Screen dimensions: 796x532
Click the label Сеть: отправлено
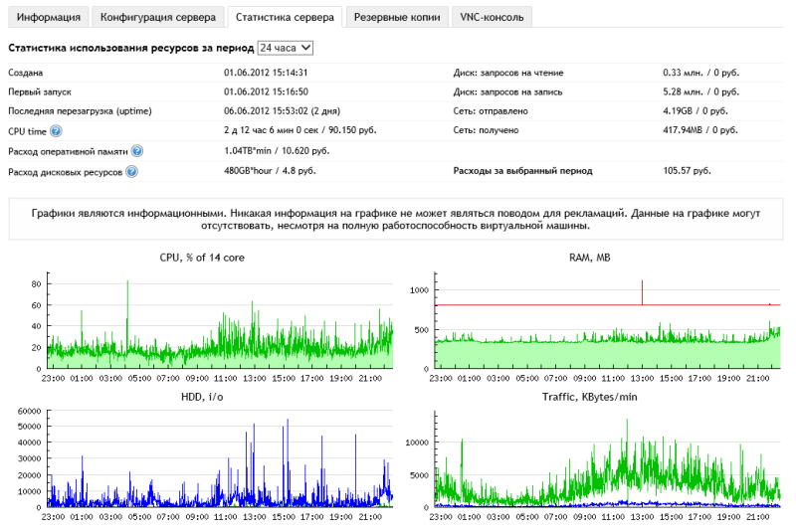491,111
